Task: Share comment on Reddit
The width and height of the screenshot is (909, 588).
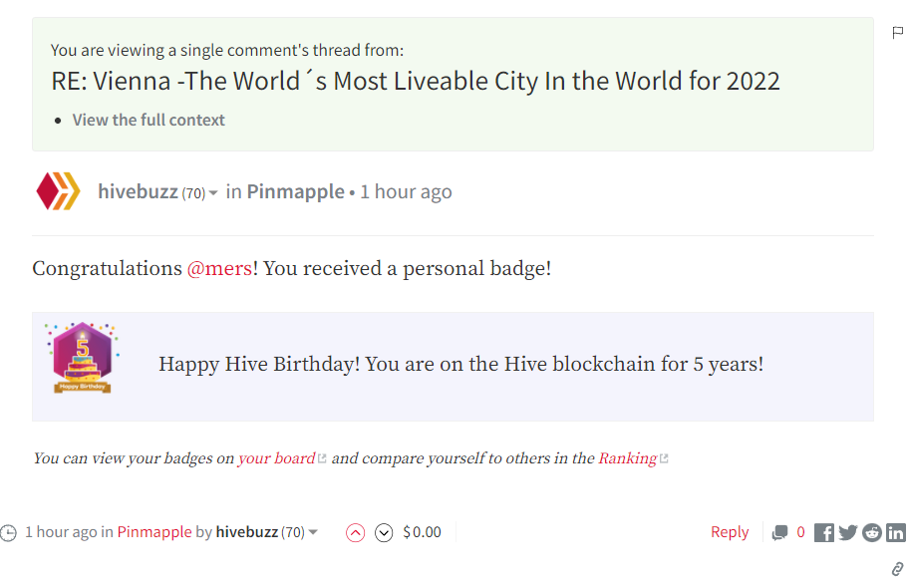Action: tap(872, 532)
